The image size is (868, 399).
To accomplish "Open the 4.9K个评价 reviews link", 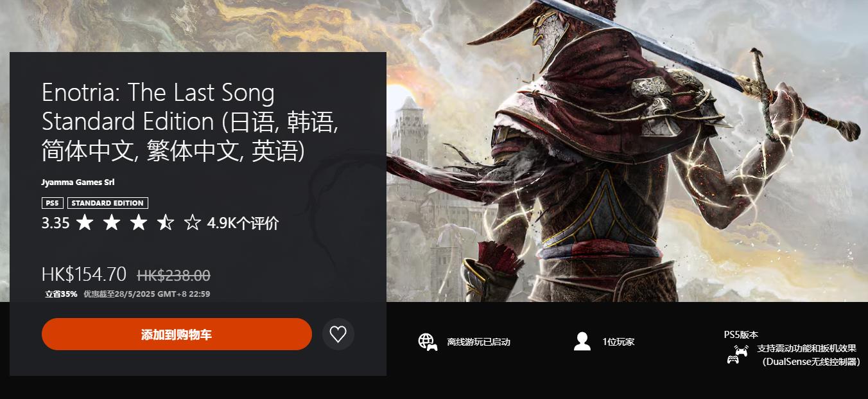I will pyautogui.click(x=243, y=224).
